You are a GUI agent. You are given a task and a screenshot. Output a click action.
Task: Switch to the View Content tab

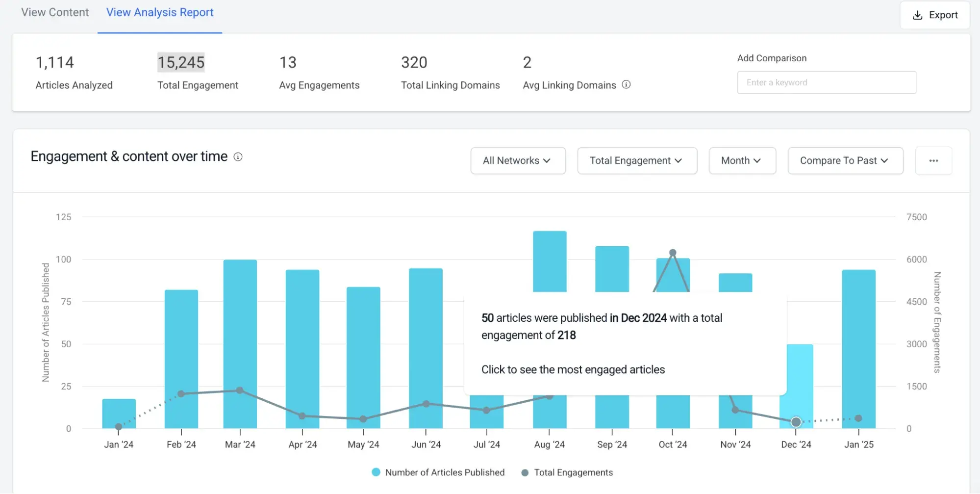55,13
